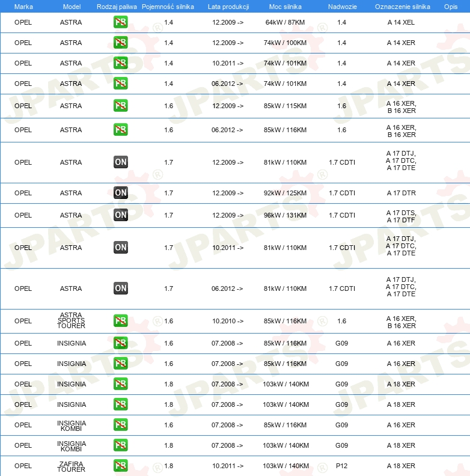Select 1.7 CDTI in the 92kW / 125KM row
The image size is (470, 476).
pyautogui.click(x=342, y=193)
